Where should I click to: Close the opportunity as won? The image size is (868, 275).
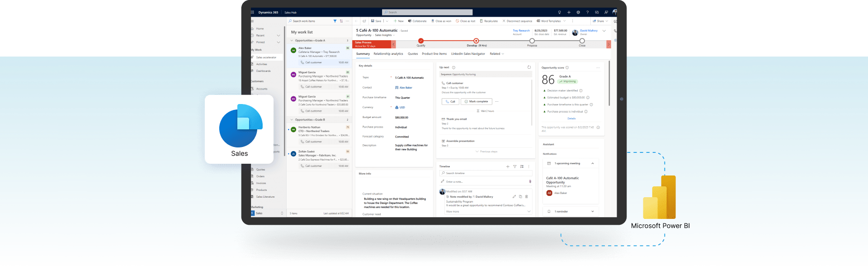pos(441,21)
